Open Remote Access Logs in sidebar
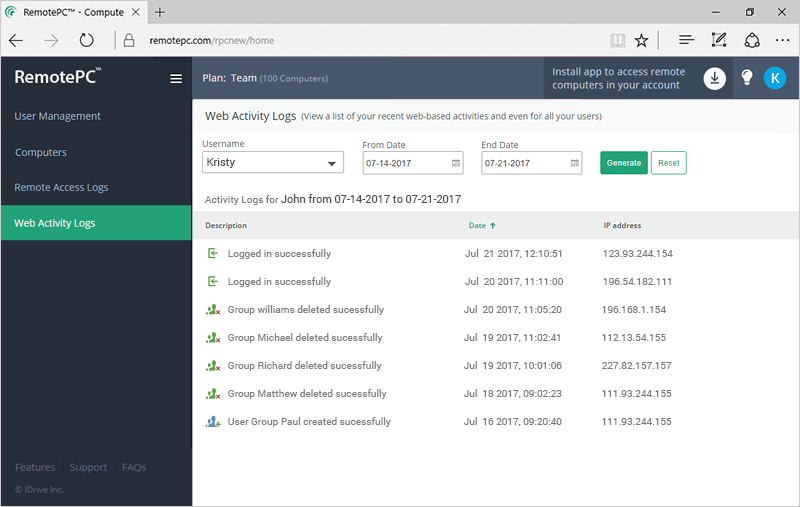 click(x=61, y=187)
